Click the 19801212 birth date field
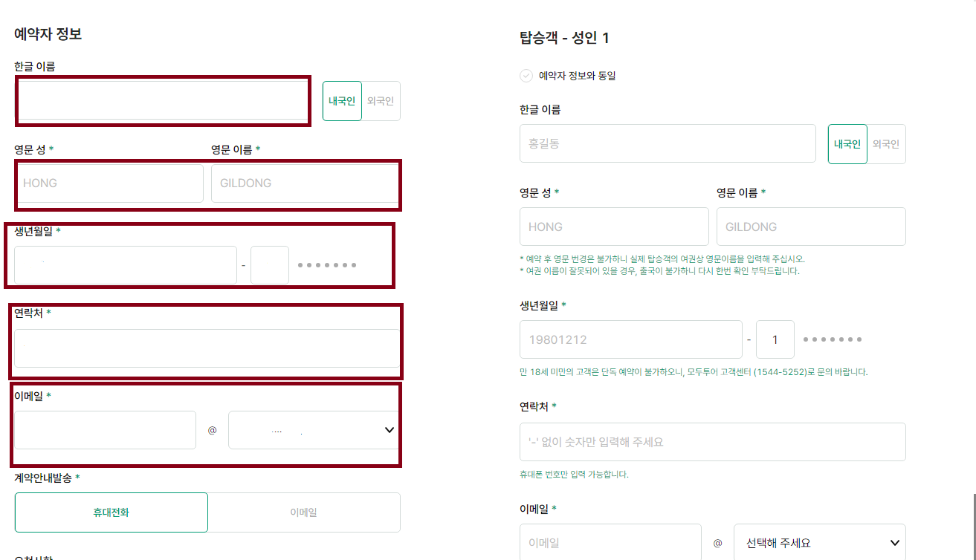Image resolution: width=976 pixels, height=560 pixels. click(x=630, y=339)
